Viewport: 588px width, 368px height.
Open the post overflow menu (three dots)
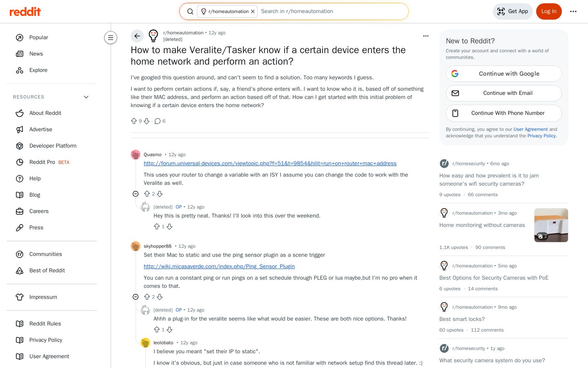click(x=426, y=36)
